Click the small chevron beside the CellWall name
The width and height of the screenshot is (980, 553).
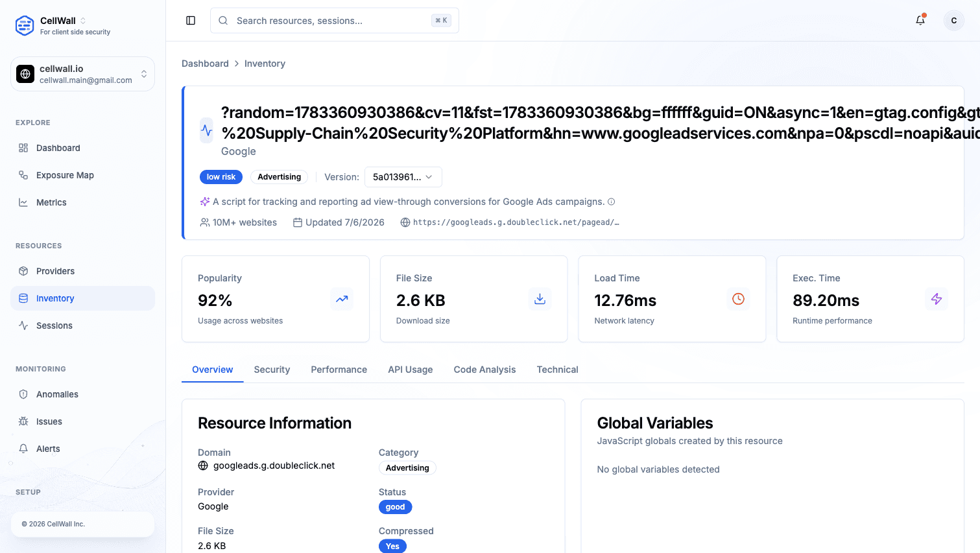point(83,21)
